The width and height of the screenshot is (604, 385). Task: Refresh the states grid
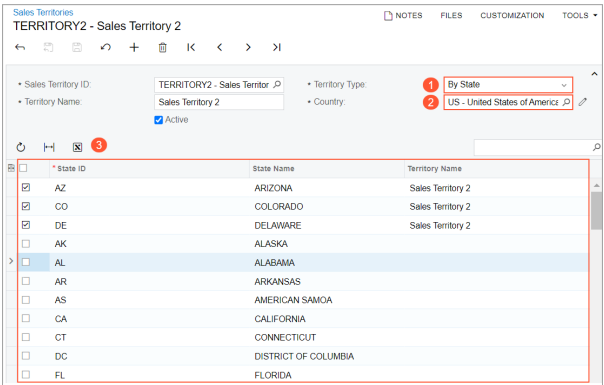(x=21, y=147)
